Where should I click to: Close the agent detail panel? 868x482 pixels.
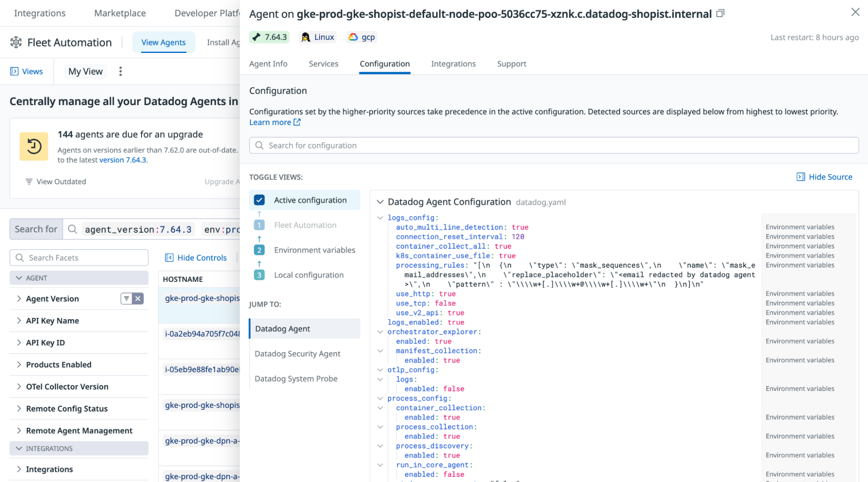[x=855, y=12]
